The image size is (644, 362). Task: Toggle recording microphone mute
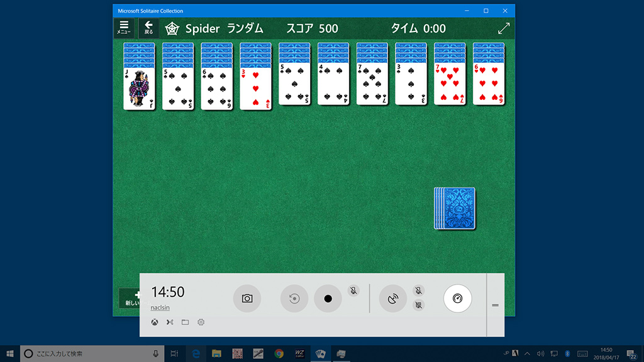click(353, 290)
